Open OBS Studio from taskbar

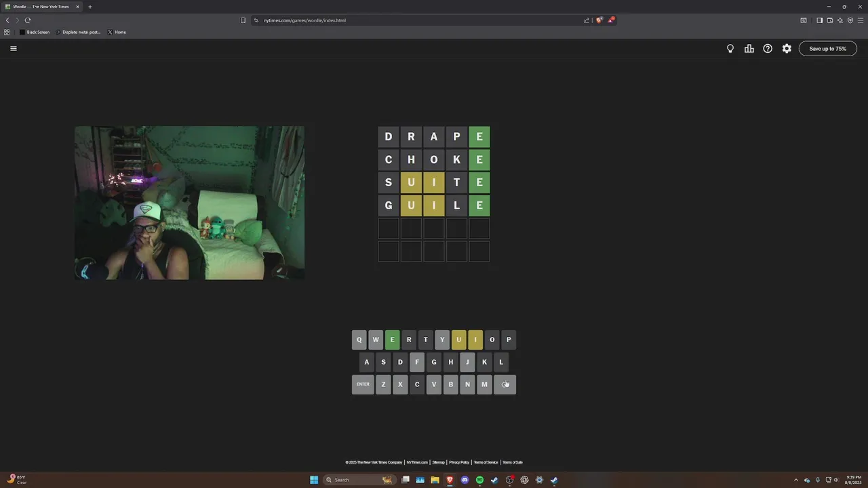509,480
